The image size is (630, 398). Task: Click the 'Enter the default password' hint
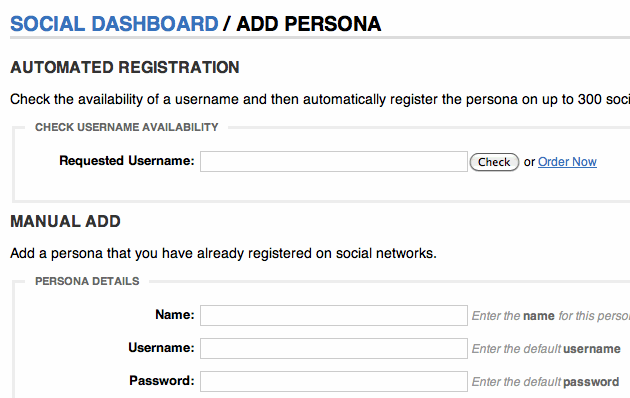[545, 382]
